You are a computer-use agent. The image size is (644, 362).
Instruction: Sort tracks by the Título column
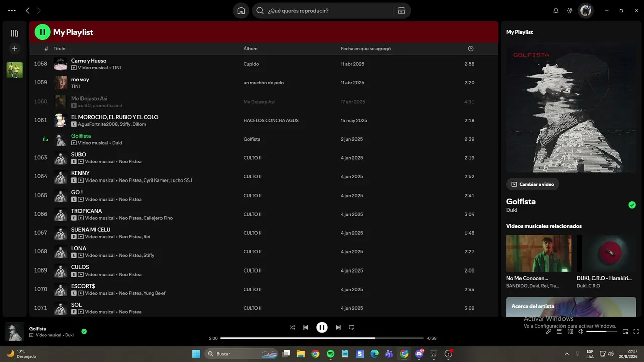59,49
